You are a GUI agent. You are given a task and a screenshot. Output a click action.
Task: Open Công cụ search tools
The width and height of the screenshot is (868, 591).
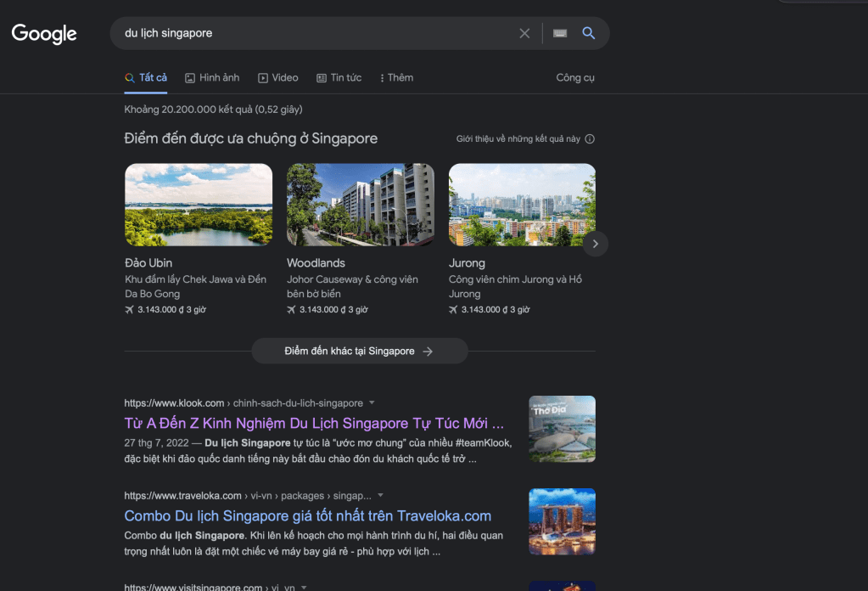575,77
